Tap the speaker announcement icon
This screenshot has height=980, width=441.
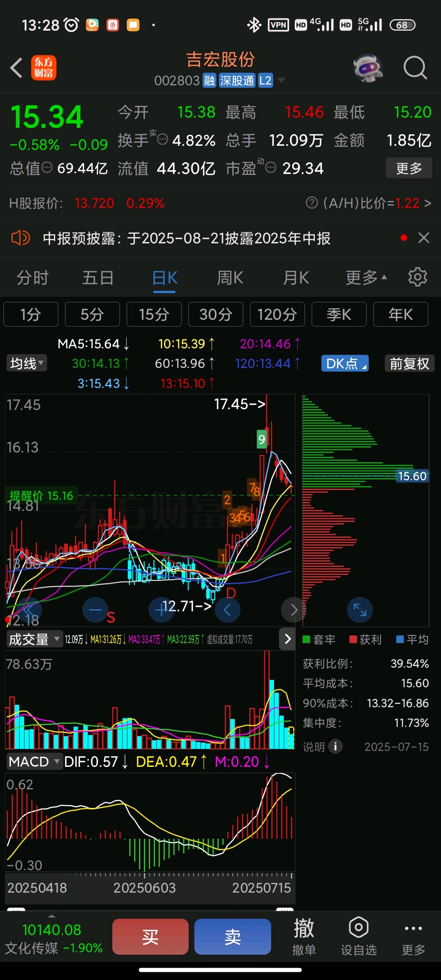(20, 238)
